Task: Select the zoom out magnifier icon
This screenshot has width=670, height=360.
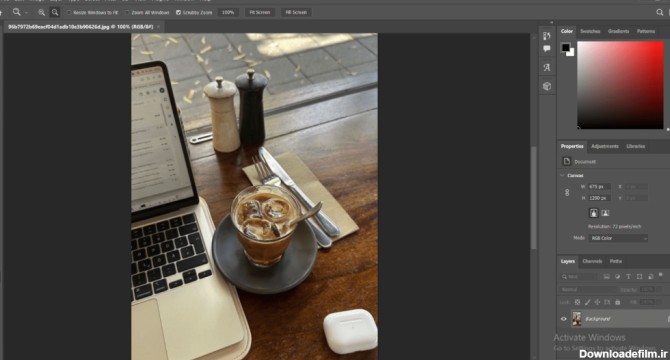Action: pos(55,12)
